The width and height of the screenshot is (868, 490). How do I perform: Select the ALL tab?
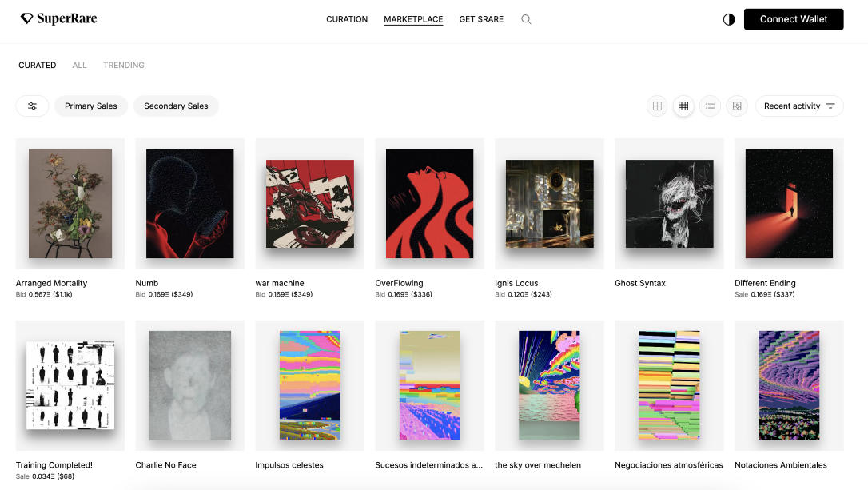[79, 66]
